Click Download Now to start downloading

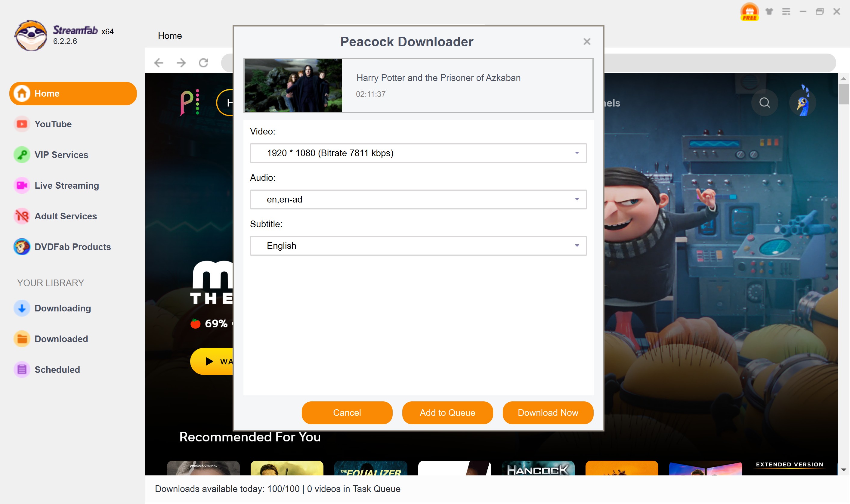point(548,413)
